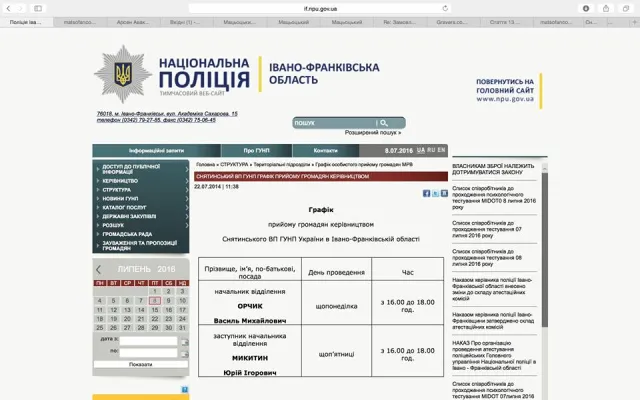The height and width of the screenshot is (400, 640).
Task: Switch site language to EN
Action: click(441, 150)
